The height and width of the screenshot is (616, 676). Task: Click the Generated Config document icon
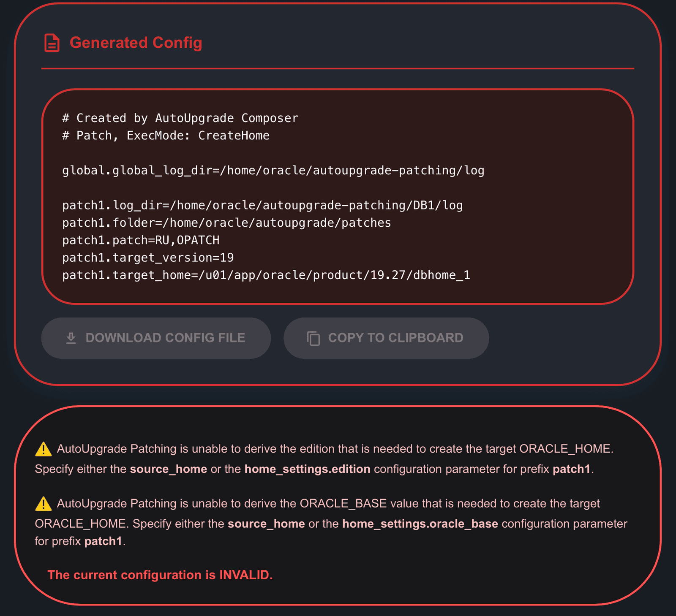click(x=52, y=43)
